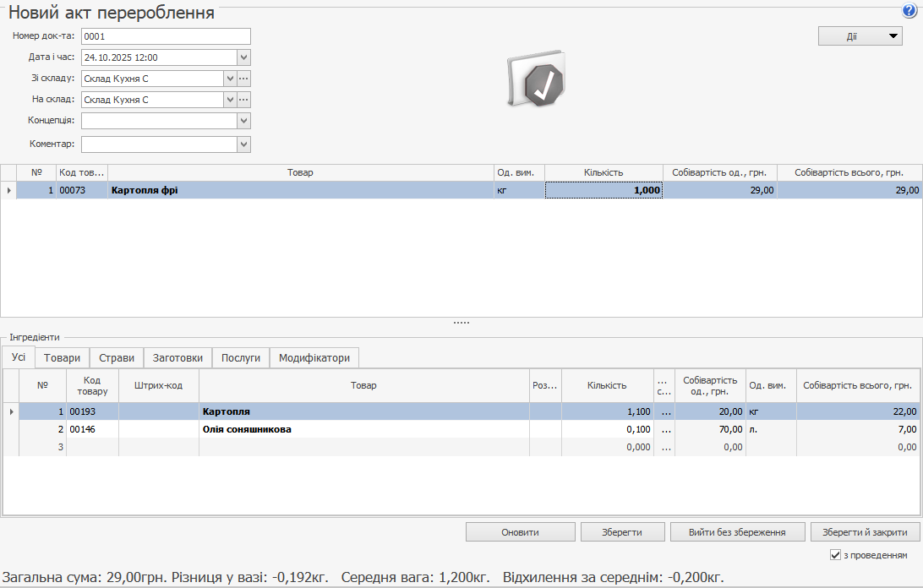Viewport: 923px width, 588px height.
Task: Click ellipsis button next to 'На склад' field
Action: [x=243, y=100]
